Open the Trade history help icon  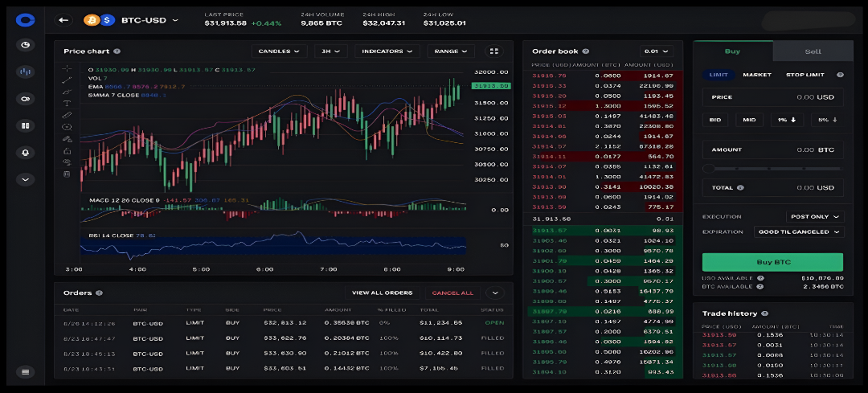[x=764, y=313]
